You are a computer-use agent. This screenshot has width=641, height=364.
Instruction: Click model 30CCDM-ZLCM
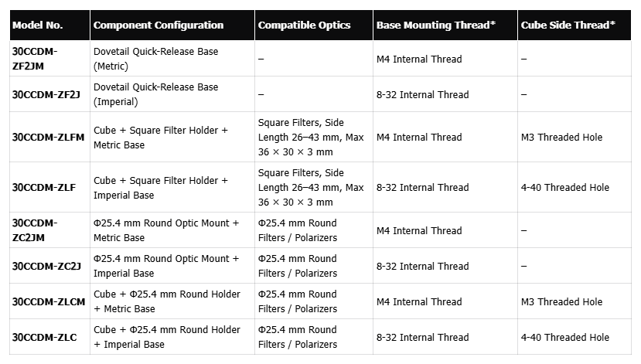click(49, 301)
